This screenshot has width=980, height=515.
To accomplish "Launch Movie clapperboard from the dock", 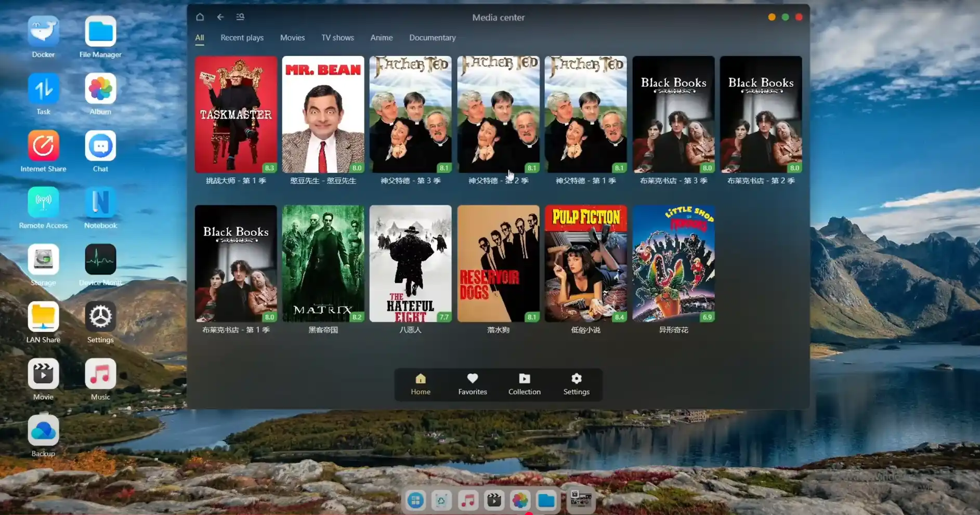I will click(x=494, y=500).
